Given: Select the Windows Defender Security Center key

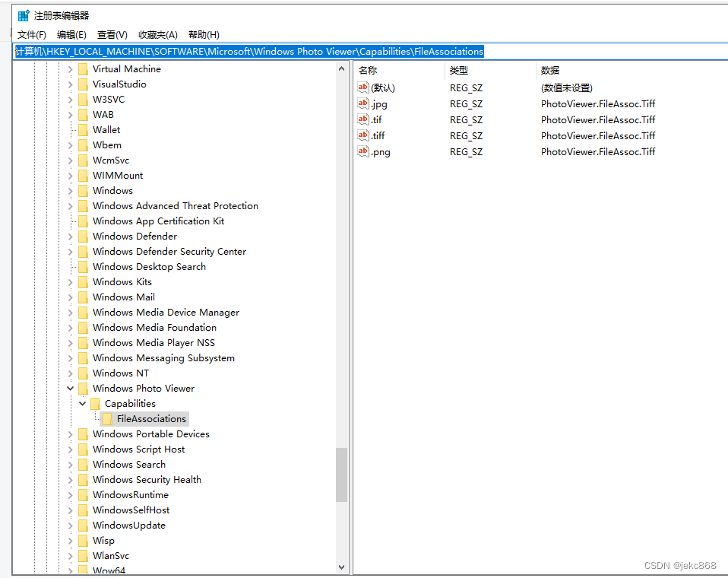Looking at the screenshot, I should click(169, 252).
